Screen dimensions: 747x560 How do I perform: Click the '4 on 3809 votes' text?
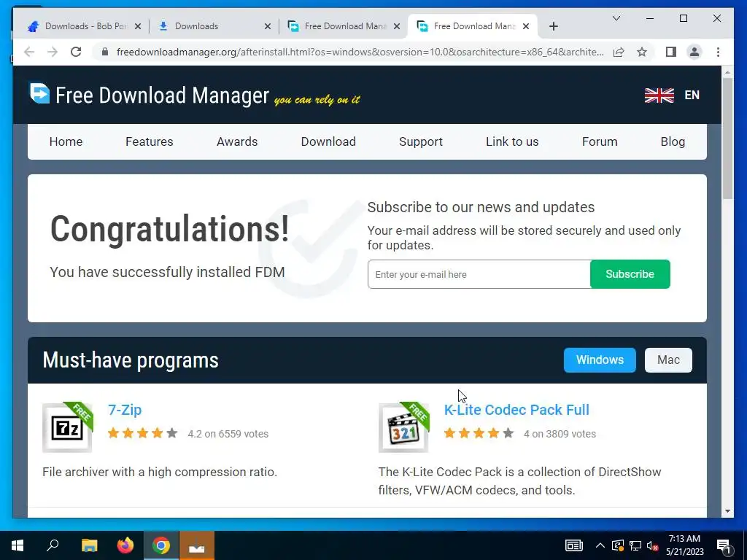point(560,434)
